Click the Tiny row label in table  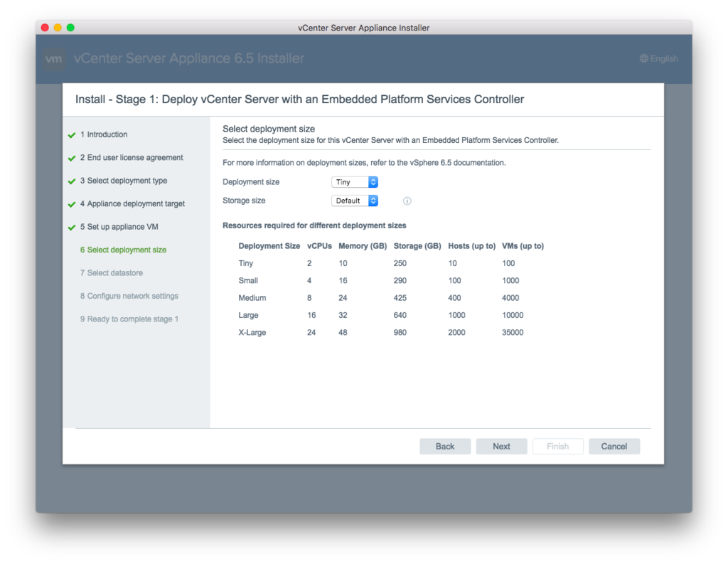point(245,263)
